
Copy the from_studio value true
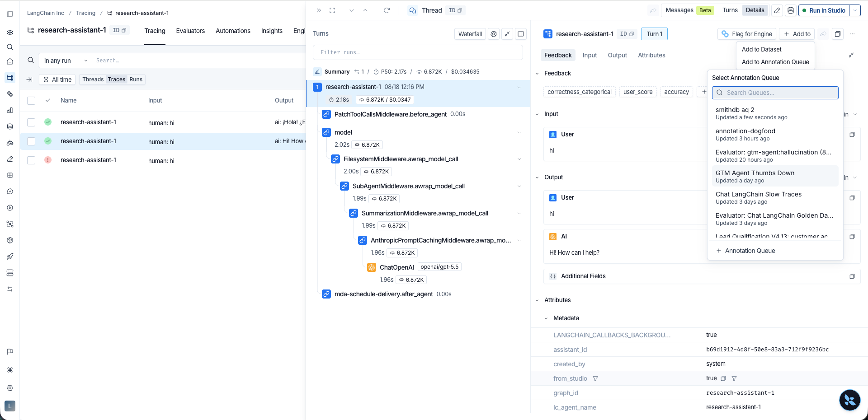coord(723,378)
